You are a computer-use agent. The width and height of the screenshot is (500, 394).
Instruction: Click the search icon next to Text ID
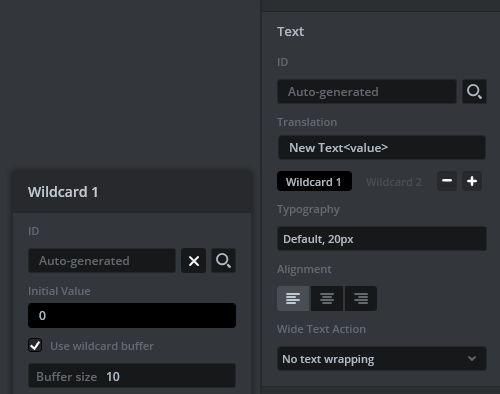(474, 92)
